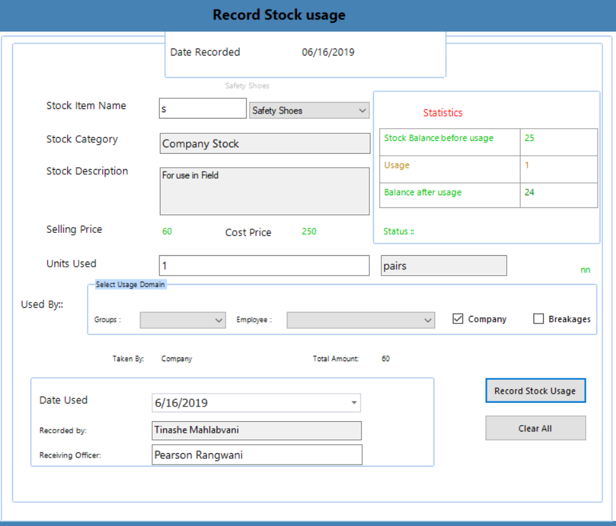The width and height of the screenshot is (616, 526).
Task: Click the Stock Description text area
Action: pos(264,191)
